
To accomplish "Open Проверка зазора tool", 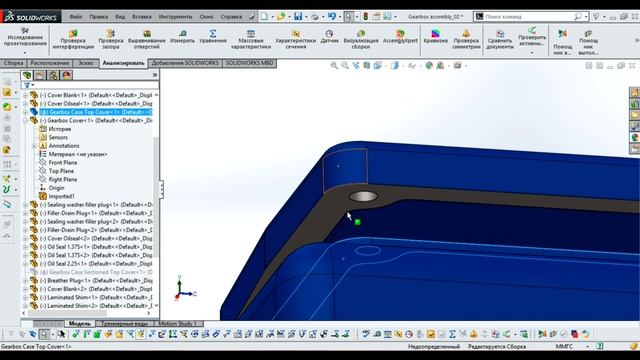I will (x=111, y=39).
